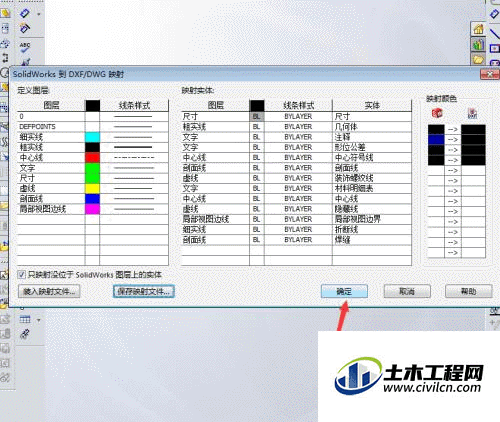Click the cyan color swatch for 细实线
500x422 pixels.
(x=92, y=137)
